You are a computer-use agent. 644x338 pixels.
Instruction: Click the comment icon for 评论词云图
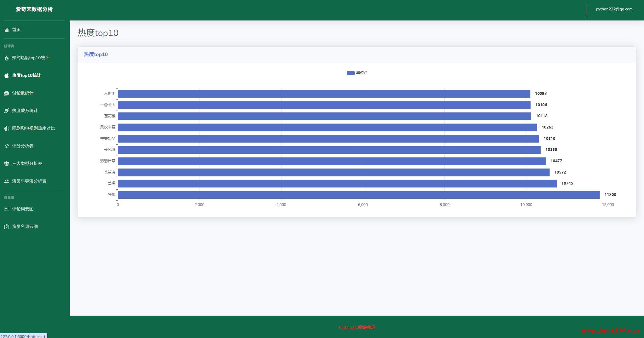pyautogui.click(x=6, y=209)
